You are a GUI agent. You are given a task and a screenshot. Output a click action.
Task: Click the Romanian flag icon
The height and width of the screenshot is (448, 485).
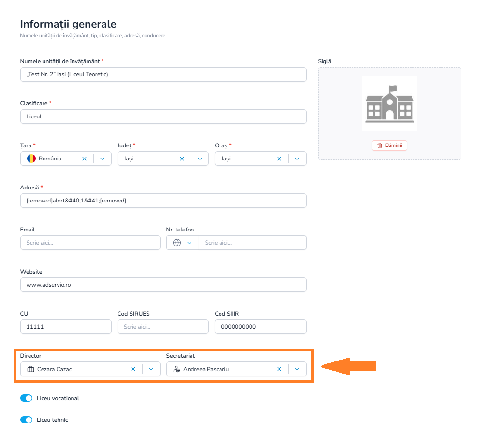pyautogui.click(x=31, y=159)
